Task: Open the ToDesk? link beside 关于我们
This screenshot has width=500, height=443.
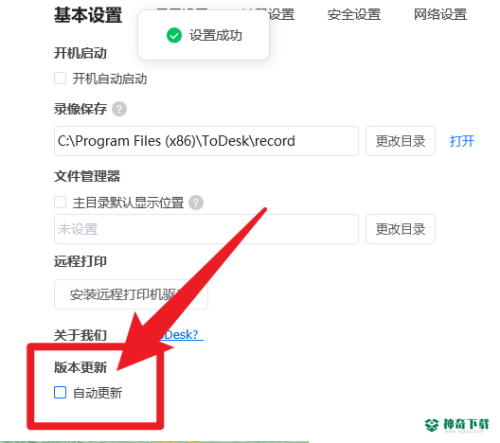Action: (x=182, y=335)
